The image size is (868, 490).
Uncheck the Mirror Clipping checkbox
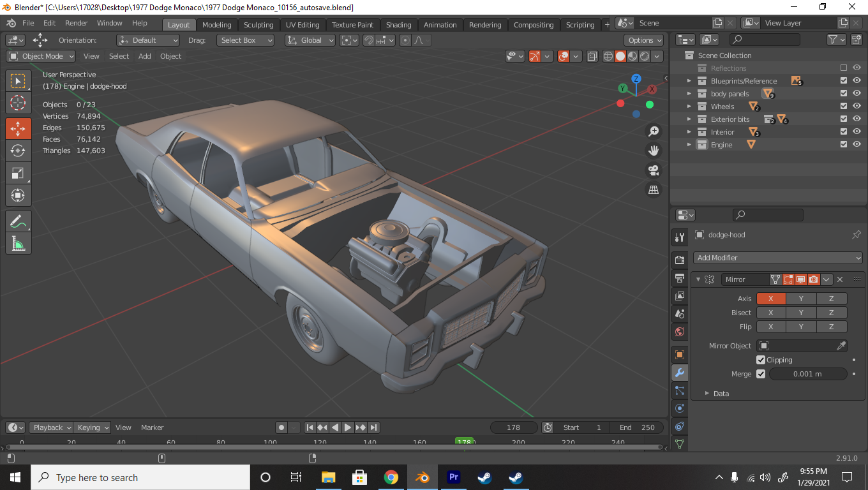coord(761,360)
